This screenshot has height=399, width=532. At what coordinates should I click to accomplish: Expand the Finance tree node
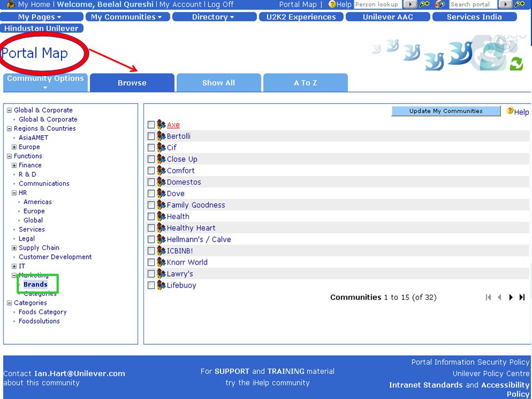(14, 165)
